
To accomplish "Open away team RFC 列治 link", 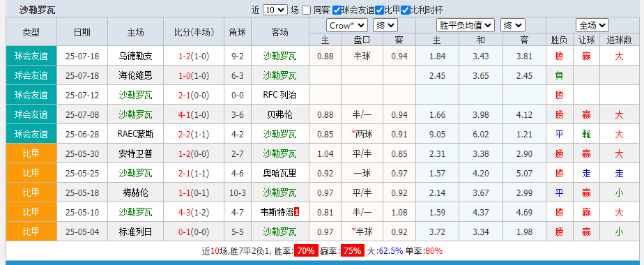I will click(x=279, y=96).
